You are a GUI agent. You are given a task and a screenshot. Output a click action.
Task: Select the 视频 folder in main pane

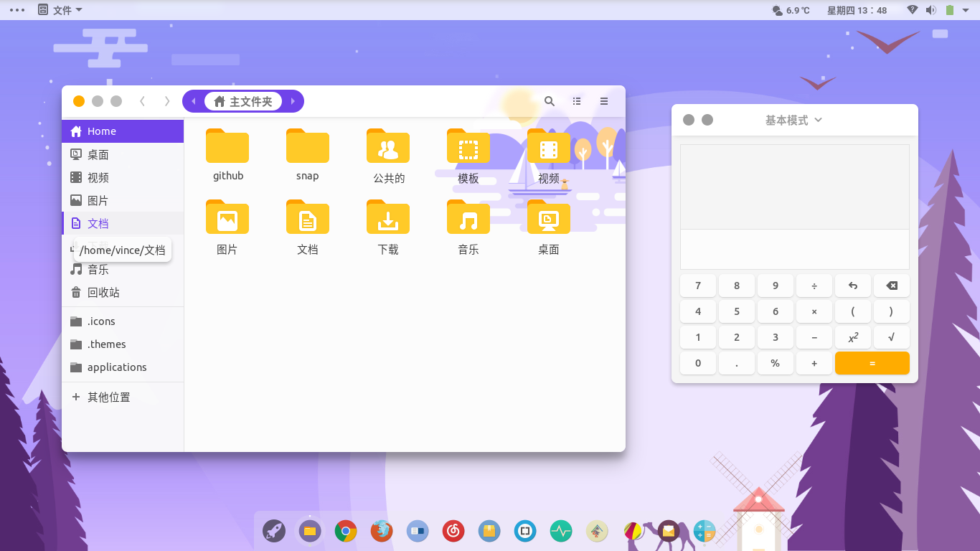click(549, 146)
